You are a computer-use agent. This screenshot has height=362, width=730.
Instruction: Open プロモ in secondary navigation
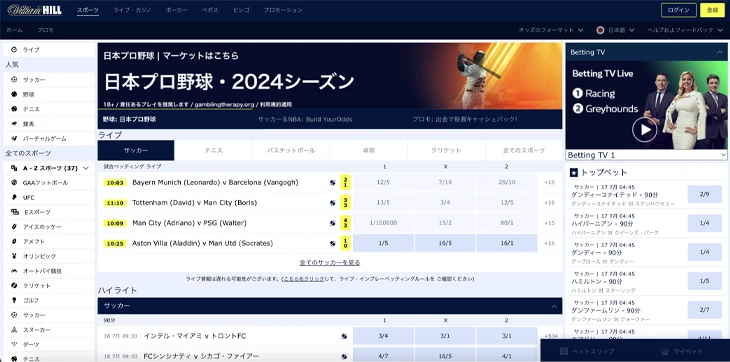45,30
